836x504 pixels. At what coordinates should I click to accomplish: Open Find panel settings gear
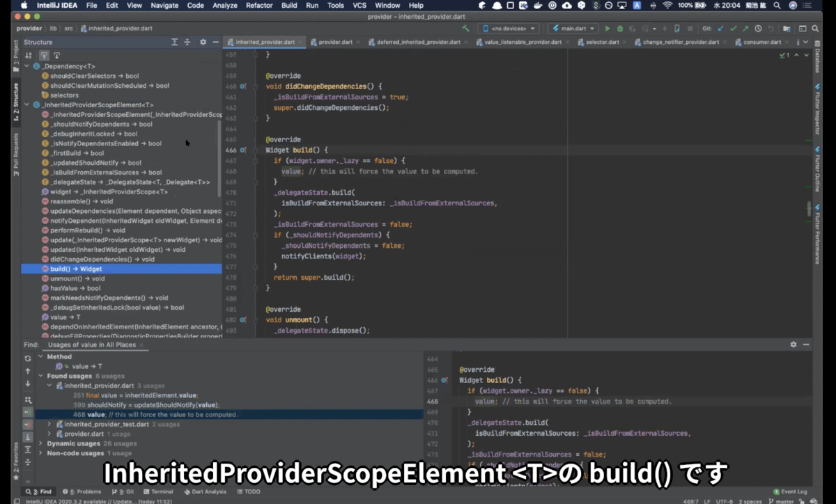click(793, 345)
